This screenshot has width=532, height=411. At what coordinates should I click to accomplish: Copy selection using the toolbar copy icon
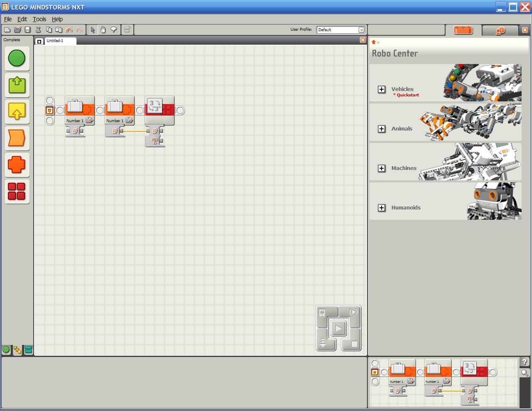(49, 30)
